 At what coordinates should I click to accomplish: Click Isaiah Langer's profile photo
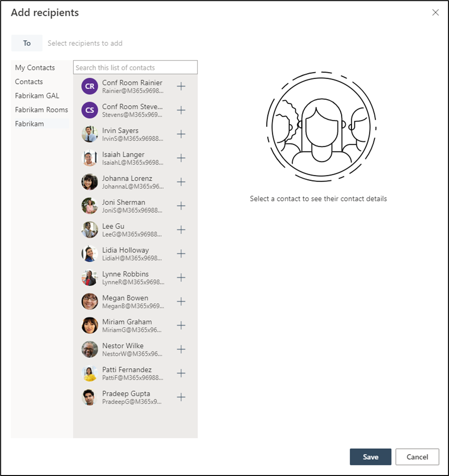pyautogui.click(x=89, y=158)
